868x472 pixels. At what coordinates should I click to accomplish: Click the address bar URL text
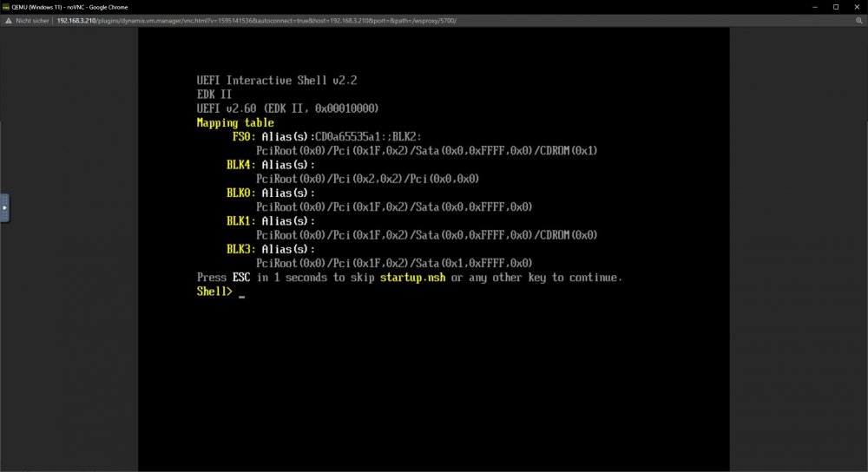point(256,21)
